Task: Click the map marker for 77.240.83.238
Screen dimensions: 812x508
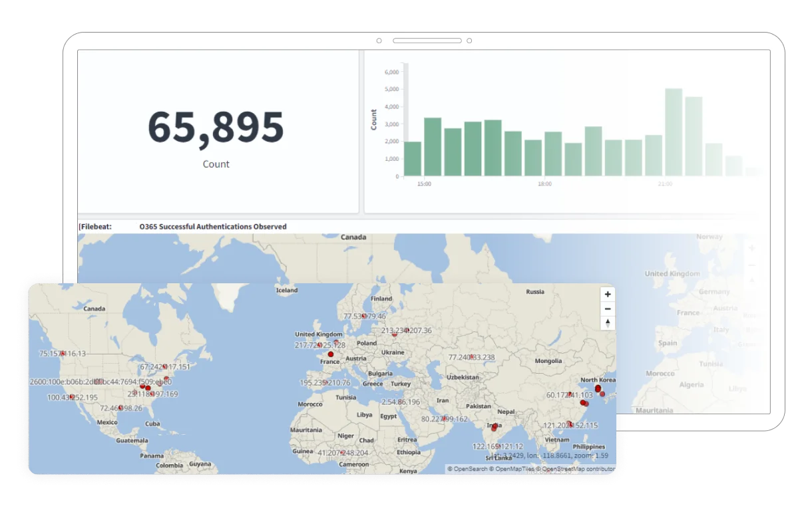Action: coord(471,357)
